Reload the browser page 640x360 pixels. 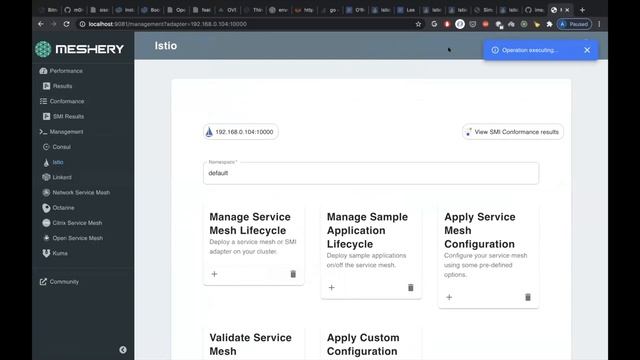67,24
